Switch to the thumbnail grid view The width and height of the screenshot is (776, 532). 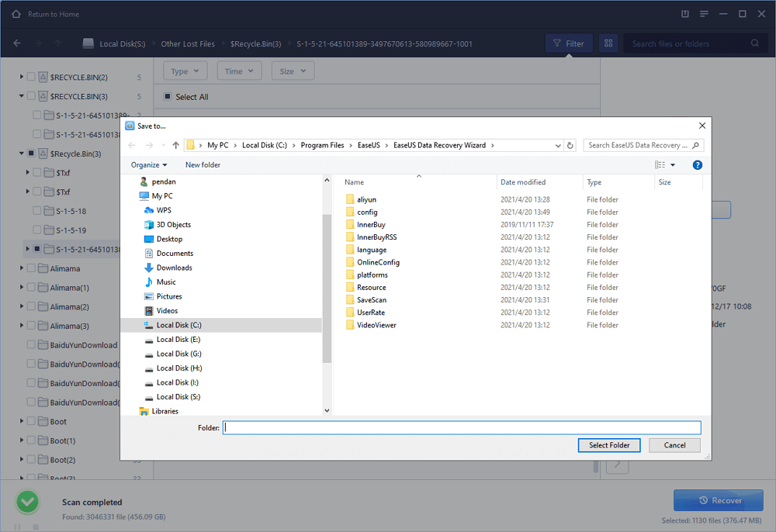coord(608,43)
